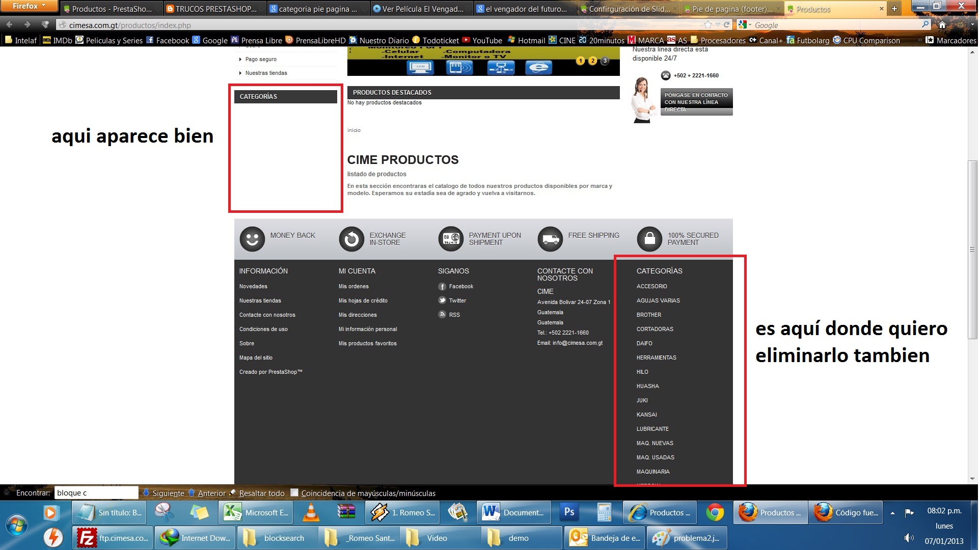Open the Firefox menu dropdown

[29, 6]
